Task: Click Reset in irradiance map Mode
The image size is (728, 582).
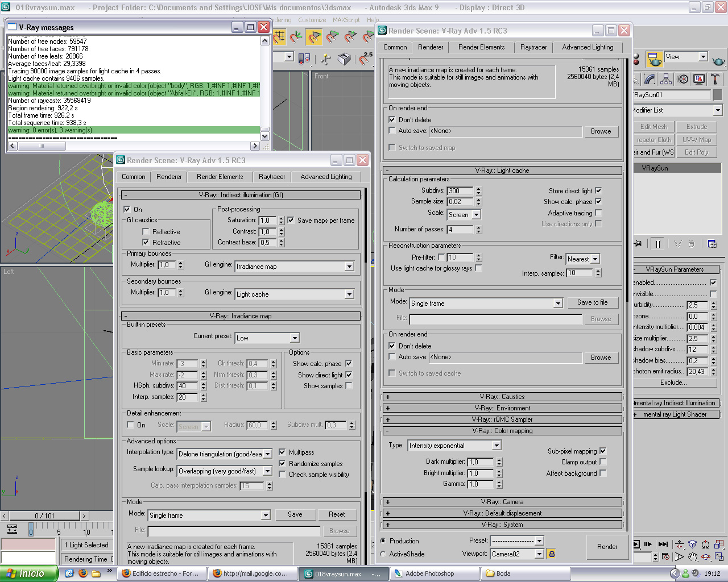Action: coord(337,514)
